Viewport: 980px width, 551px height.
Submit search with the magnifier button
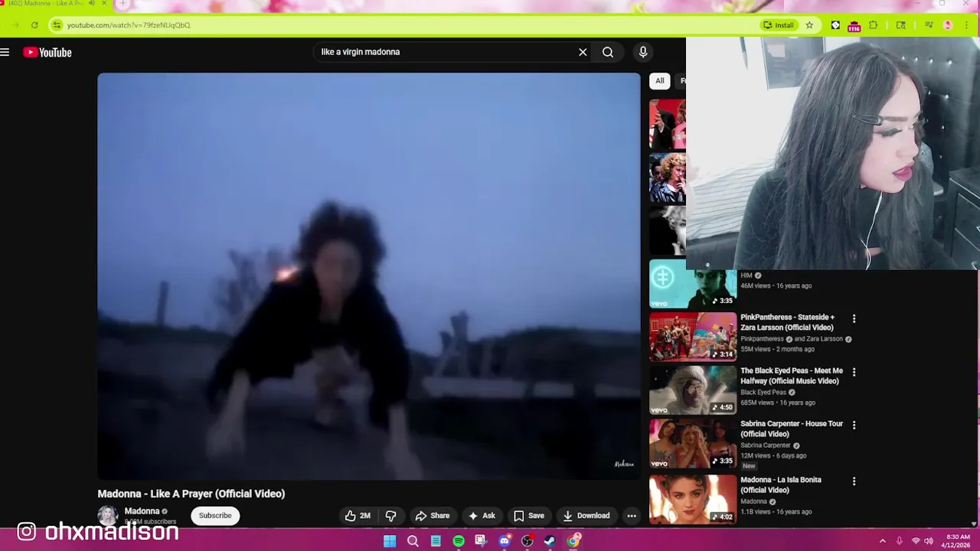[608, 52]
